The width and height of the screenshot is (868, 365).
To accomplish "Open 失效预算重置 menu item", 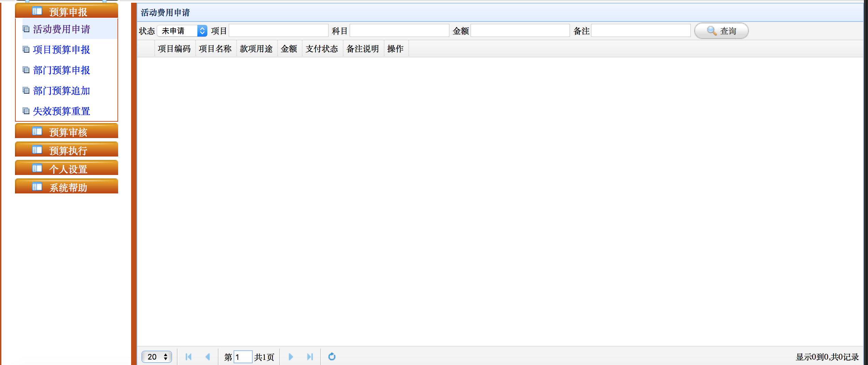I will (61, 111).
